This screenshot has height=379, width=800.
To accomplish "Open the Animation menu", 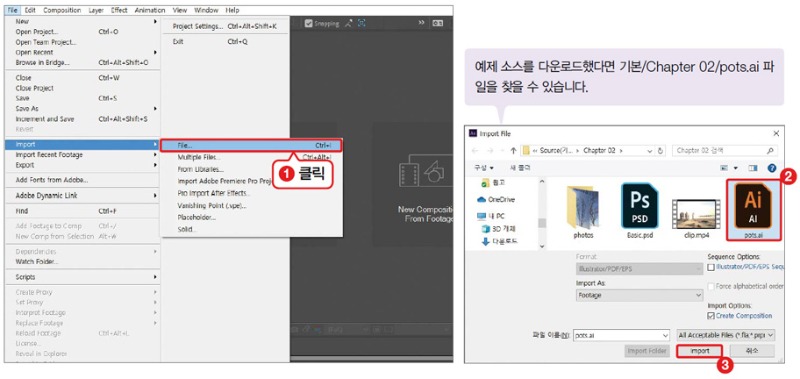I will (x=150, y=10).
